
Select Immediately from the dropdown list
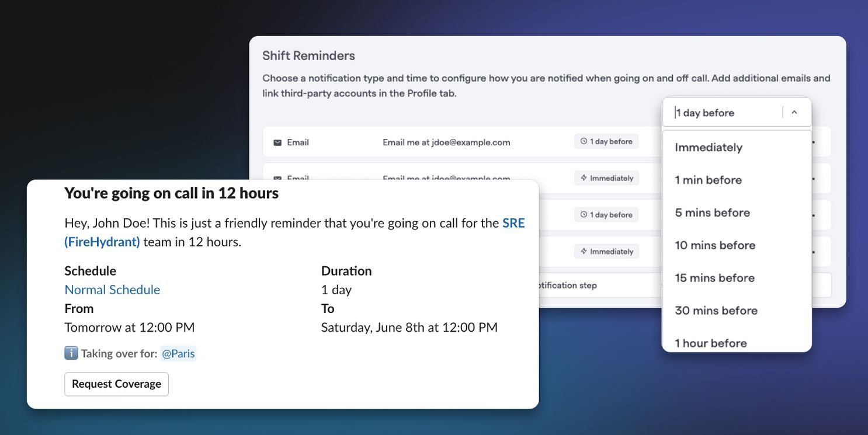(709, 147)
